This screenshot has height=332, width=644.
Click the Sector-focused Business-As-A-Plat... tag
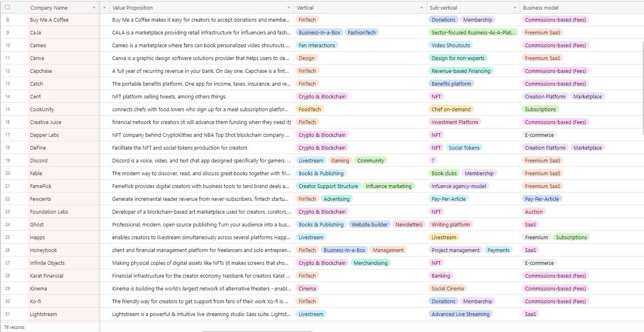tap(473, 32)
